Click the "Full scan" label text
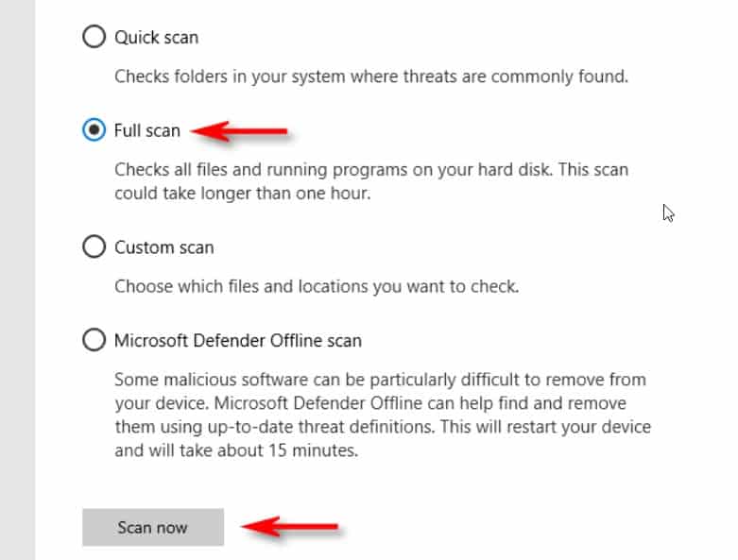Viewport: 738px width, 560px height. [x=146, y=130]
